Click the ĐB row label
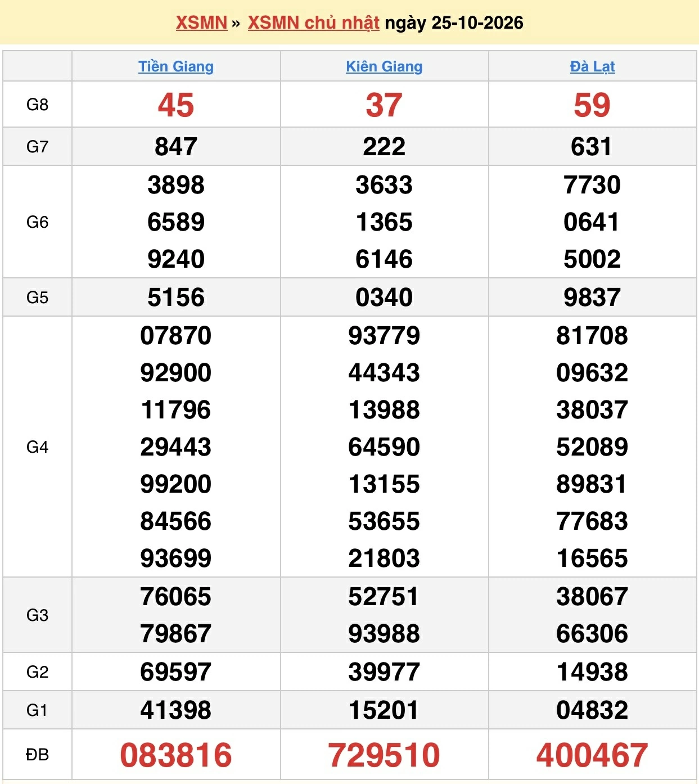 pyautogui.click(x=37, y=755)
